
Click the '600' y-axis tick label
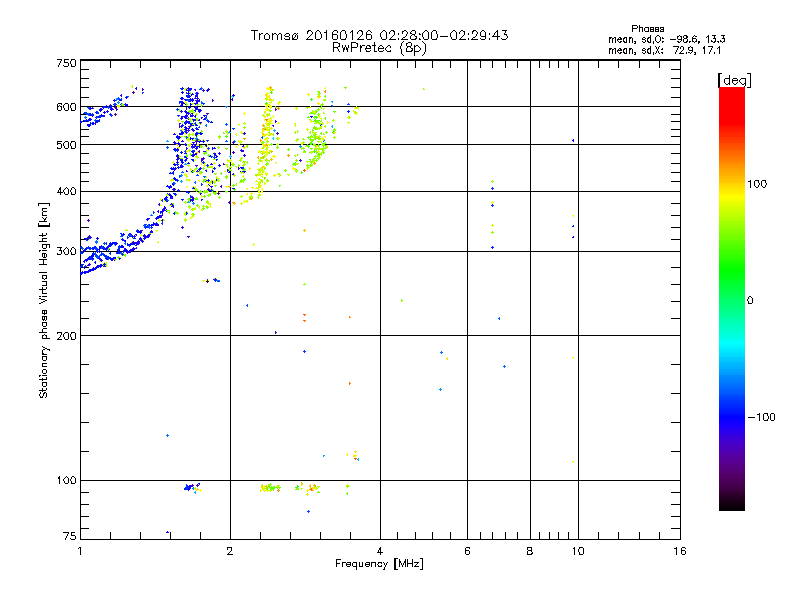click(66, 107)
